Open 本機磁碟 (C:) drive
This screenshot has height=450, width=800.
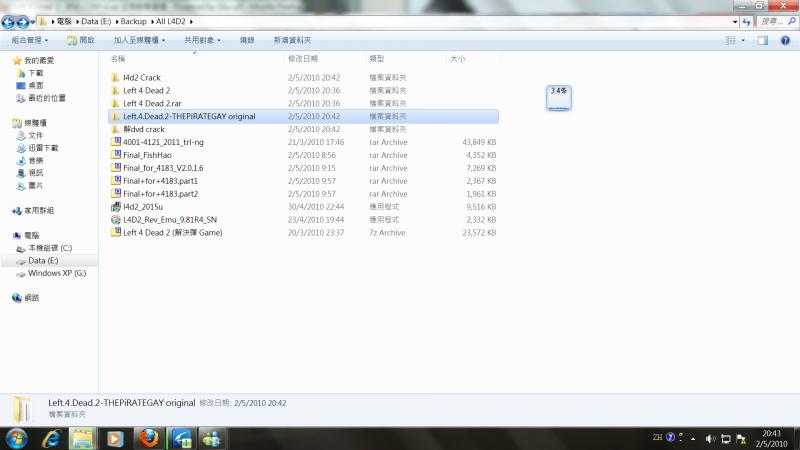pyautogui.click(x=49, y=248)
